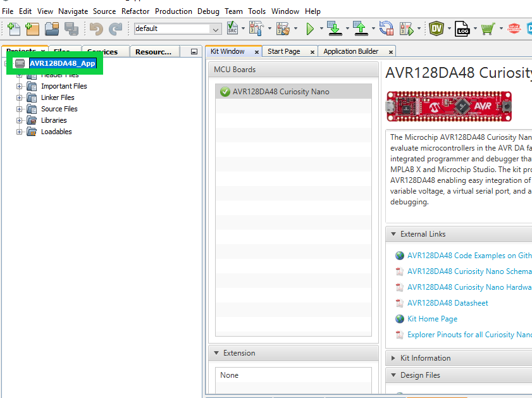Click the New Project toolbar icon
This screenshot has width=532, height=398.
32,28
